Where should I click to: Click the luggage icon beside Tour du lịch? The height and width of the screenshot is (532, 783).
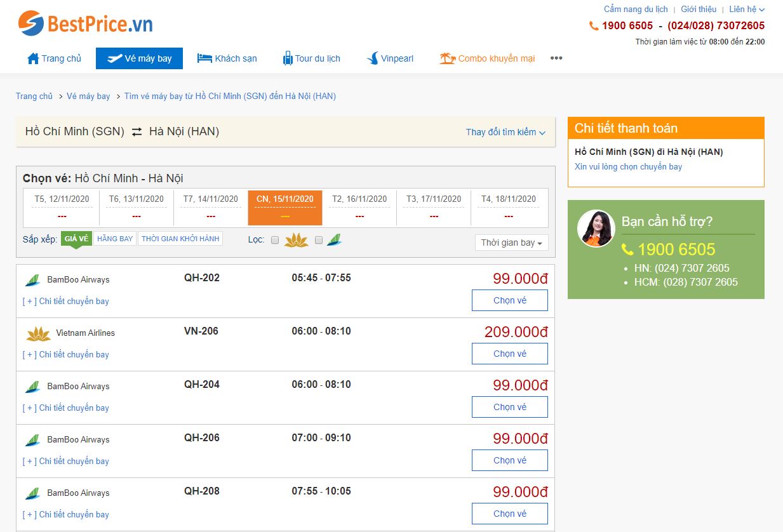[x=288, y=58]
